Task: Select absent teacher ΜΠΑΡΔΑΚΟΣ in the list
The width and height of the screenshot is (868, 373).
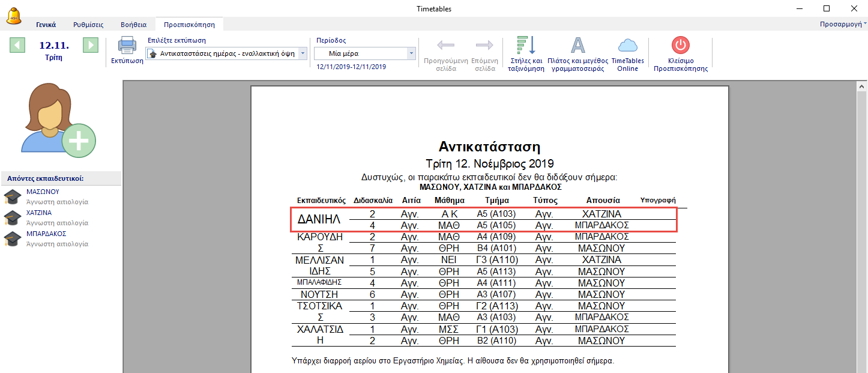Action: (46, 234)
